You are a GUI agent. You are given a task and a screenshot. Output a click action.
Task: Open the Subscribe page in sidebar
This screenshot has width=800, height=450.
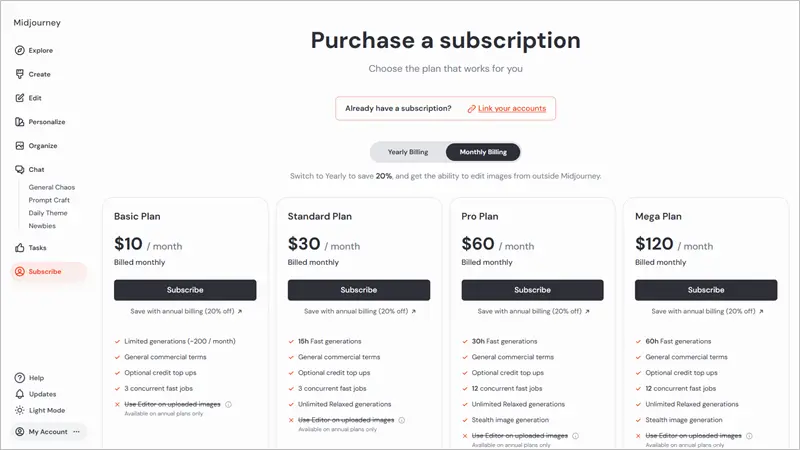pos(45,272)
